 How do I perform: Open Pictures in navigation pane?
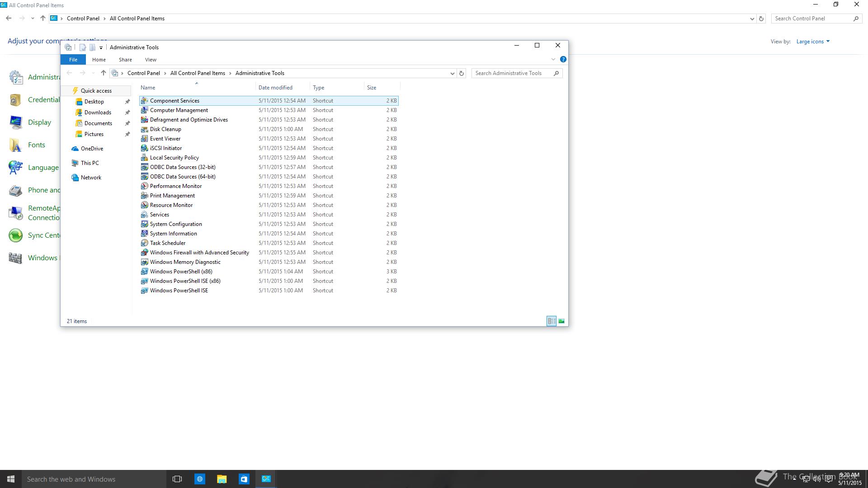coord(94,134)
